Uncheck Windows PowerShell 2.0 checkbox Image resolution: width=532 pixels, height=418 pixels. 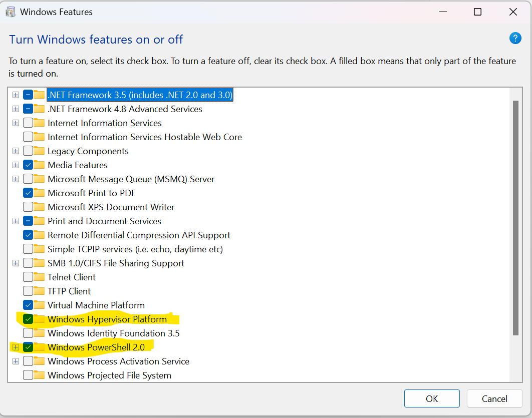28,347
